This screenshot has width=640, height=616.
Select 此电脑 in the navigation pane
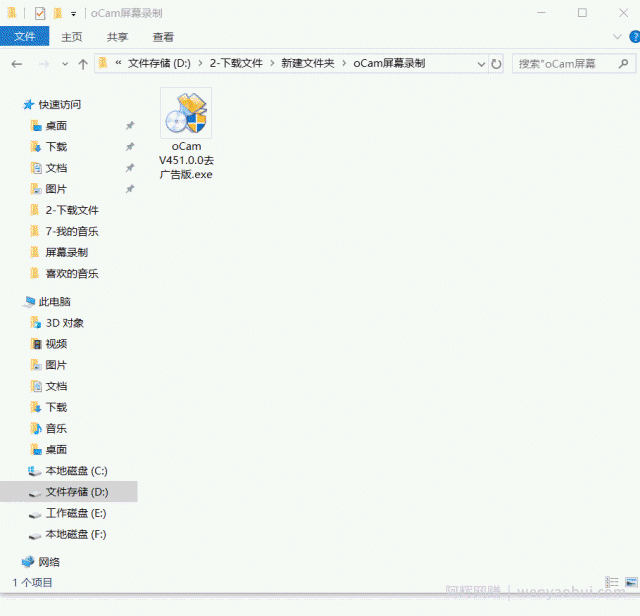click(54, 302)
